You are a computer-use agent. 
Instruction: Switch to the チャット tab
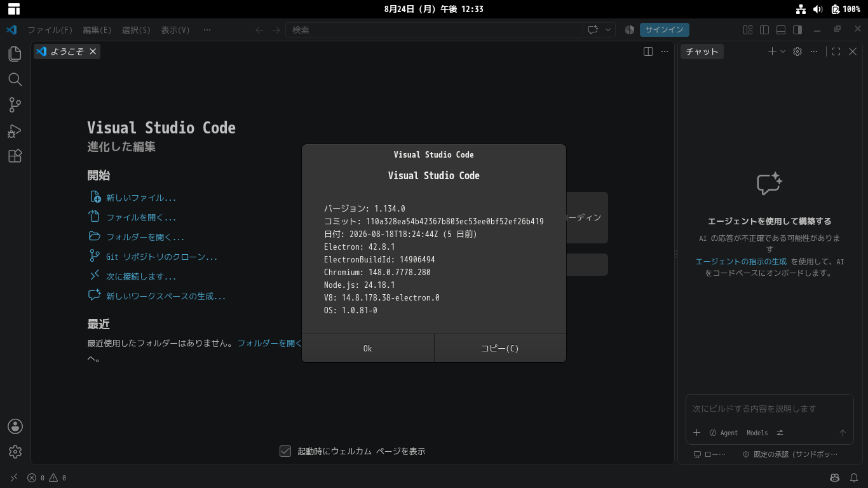[x=702, y=51]
